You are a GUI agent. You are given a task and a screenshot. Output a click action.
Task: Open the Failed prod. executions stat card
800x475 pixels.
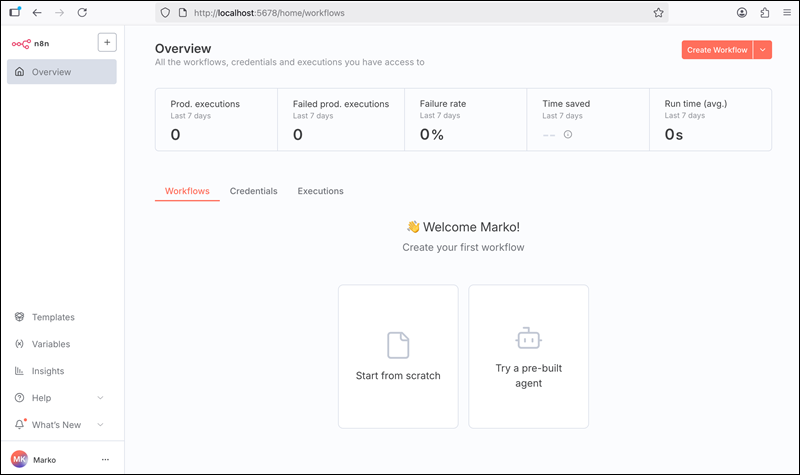point(341,120)
